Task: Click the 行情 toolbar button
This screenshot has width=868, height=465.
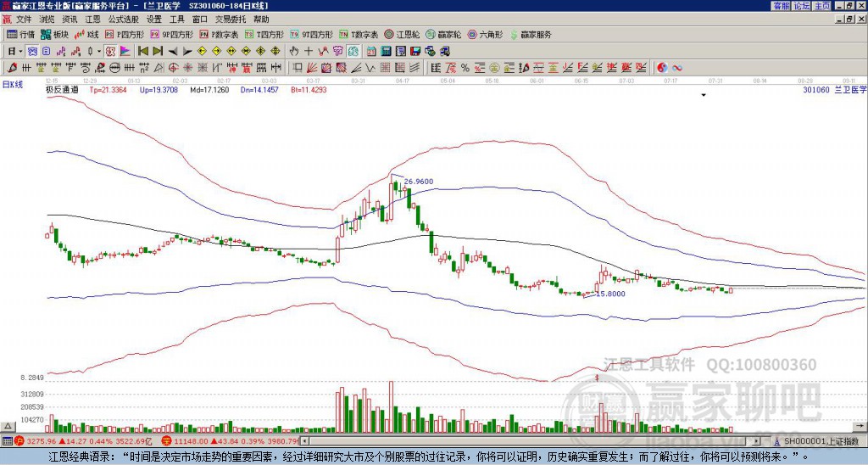Action: coord(21,34)
